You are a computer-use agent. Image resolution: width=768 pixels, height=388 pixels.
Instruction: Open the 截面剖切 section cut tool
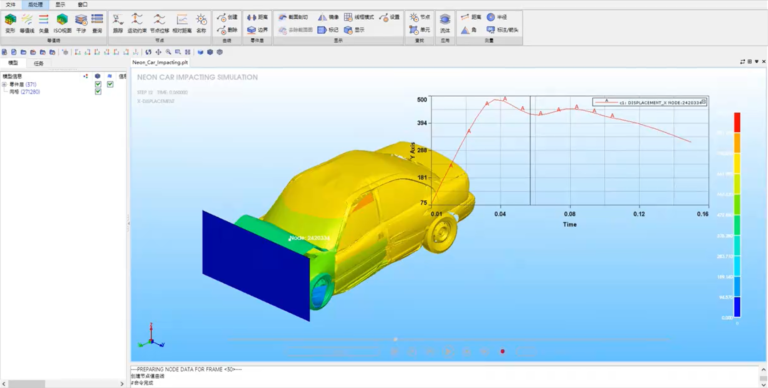293,17
